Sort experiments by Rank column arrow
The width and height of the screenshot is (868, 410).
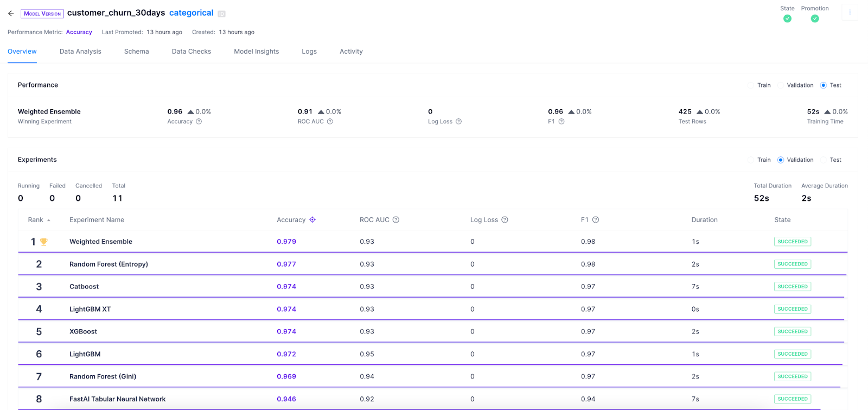(x=49, y=220)
